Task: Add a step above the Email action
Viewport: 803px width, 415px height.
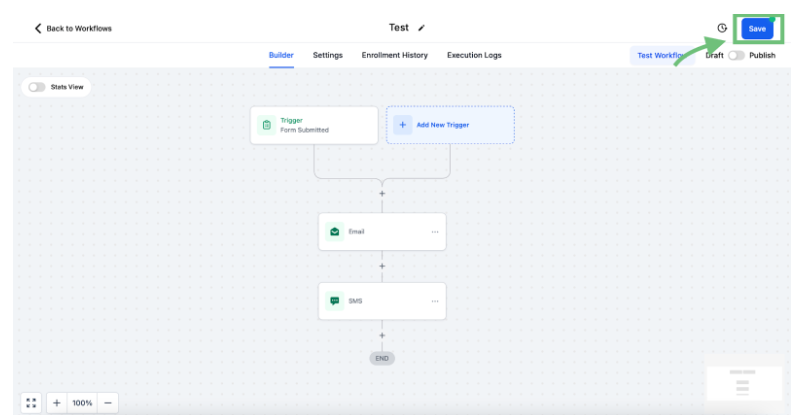Action: [382, 194]
